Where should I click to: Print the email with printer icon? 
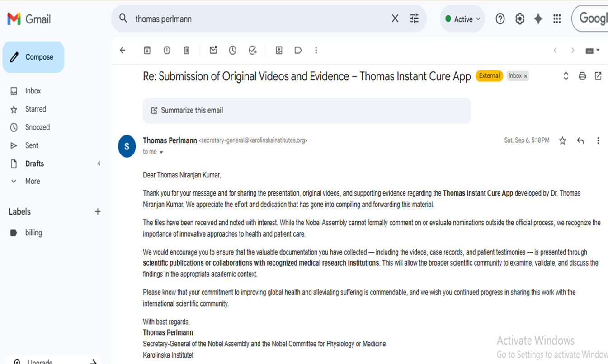[582, 76]
